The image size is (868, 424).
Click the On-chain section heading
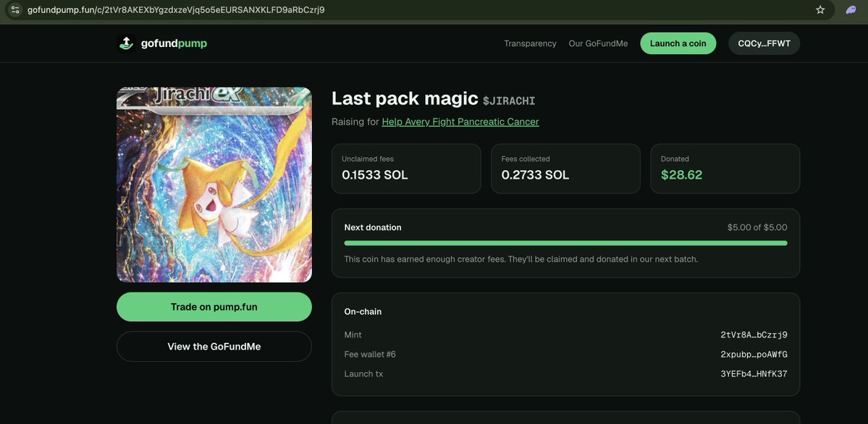(x=363, y=312)
